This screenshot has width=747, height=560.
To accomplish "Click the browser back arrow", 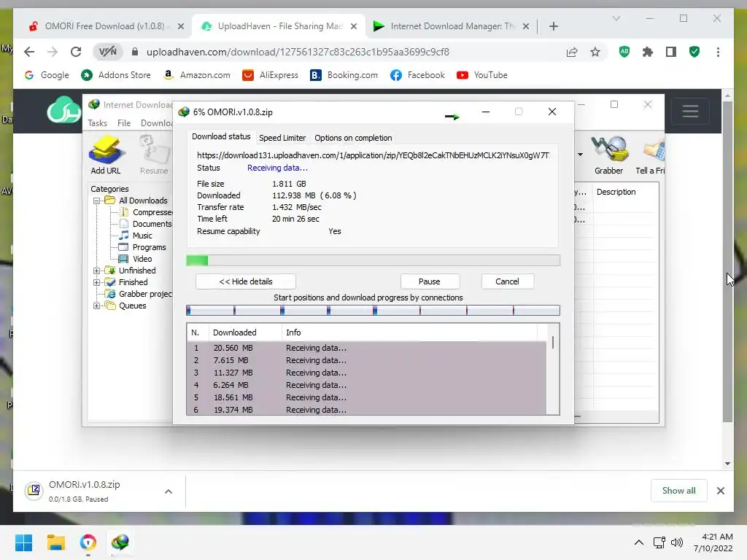I will click(x=29, y=52).
